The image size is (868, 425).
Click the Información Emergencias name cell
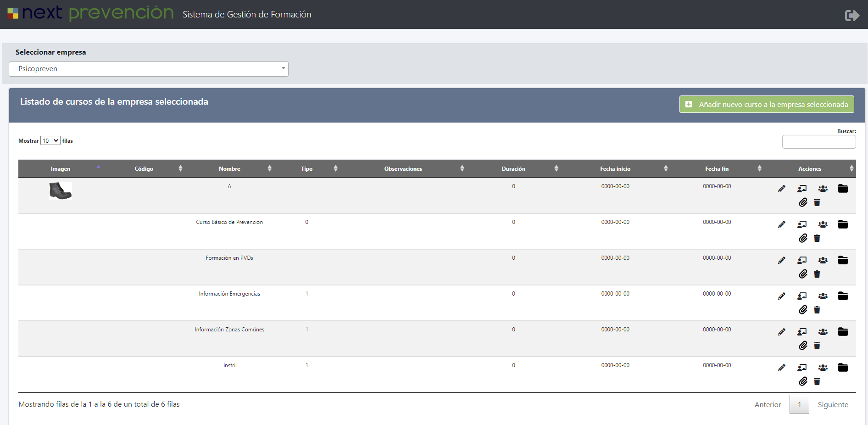(229, 294)
